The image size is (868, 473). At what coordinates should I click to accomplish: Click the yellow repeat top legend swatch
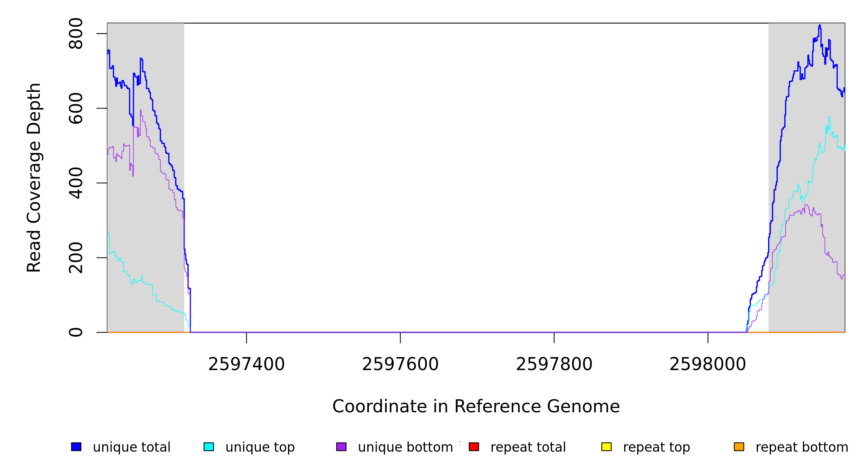[x=606, y=447]
